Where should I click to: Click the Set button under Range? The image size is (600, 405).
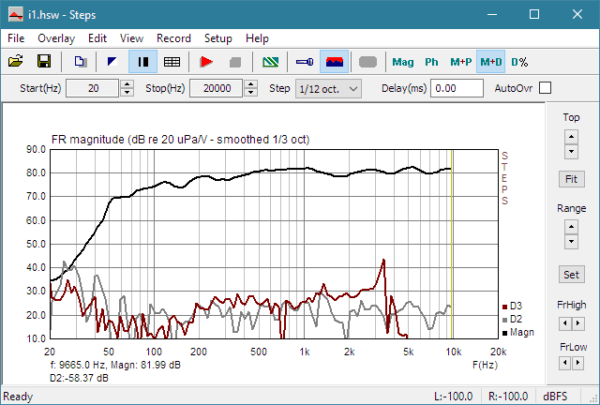(x=570, y=274)
